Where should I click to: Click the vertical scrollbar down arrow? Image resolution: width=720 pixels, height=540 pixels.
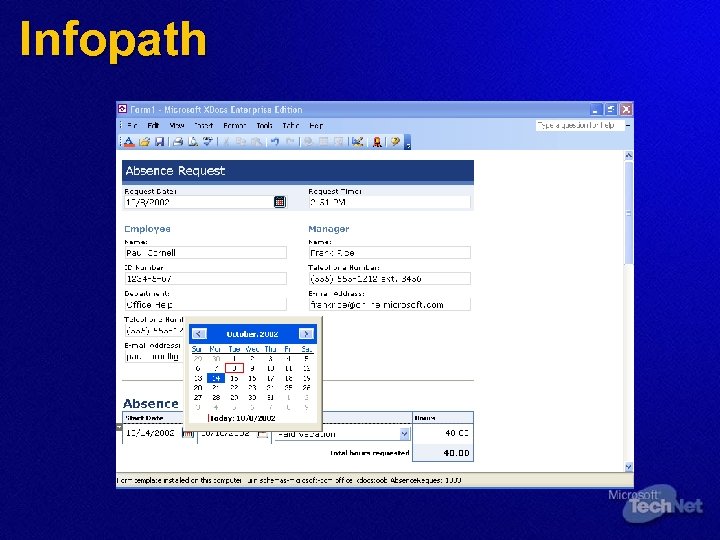629,467
